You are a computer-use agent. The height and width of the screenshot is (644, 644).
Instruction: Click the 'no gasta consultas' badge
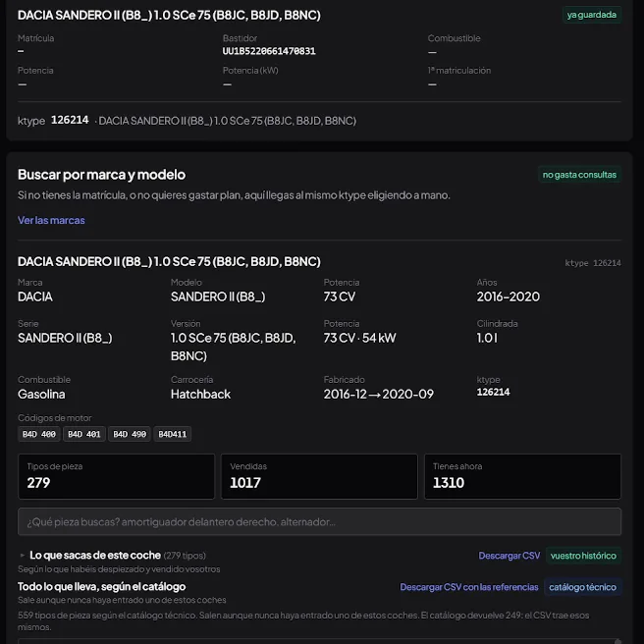[x=579, y=175]
